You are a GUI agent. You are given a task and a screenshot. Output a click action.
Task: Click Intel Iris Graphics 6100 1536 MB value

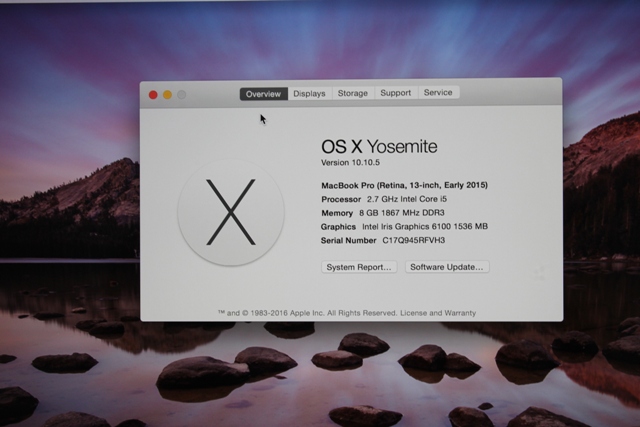point(425,226)
